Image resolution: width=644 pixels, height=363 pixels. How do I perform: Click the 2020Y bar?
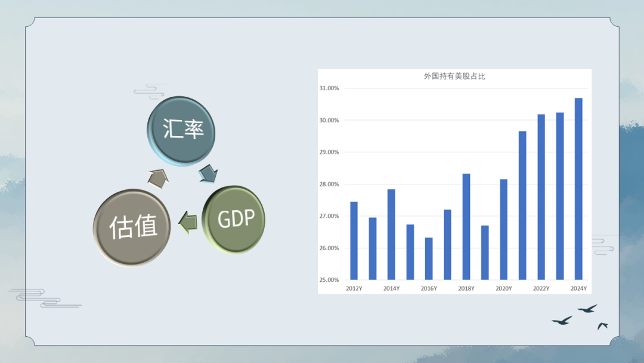[x=504, y=229]
